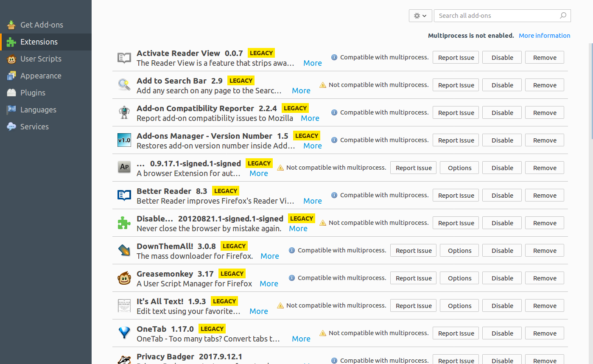Click the warning icon in the Add to Search Bar row
593x364 pixels.
pyautogui.click(x=323, y=85)
